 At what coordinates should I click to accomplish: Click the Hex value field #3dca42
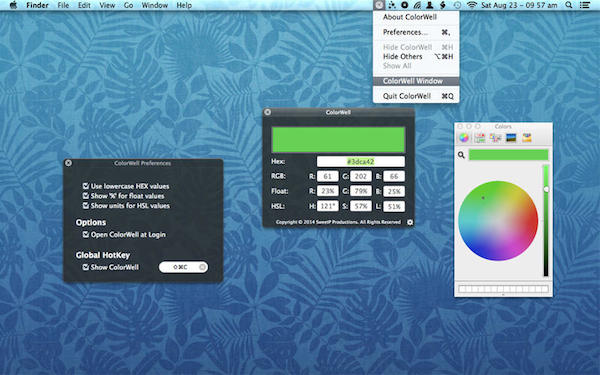click(360, 161)
